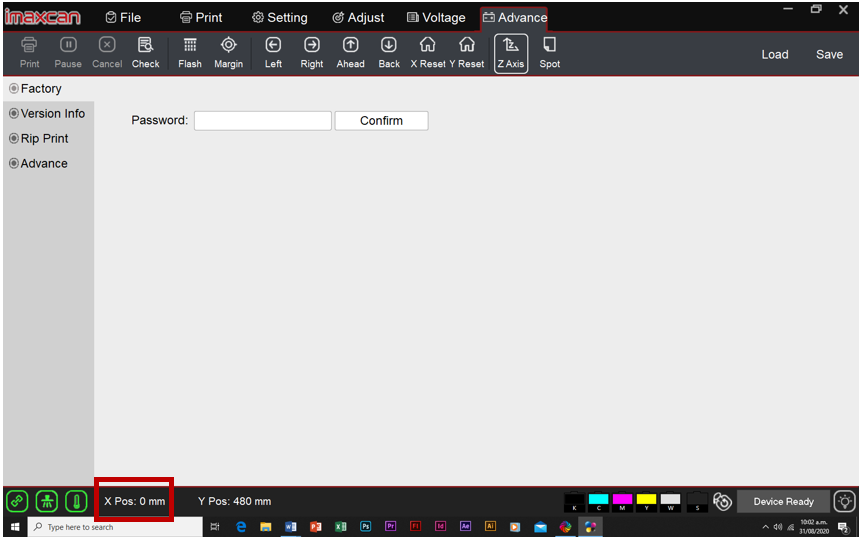Click the X Pos: 0 mm readout
Image resolution: width=863 pixels, height=544 pixels.
(135, 502)
